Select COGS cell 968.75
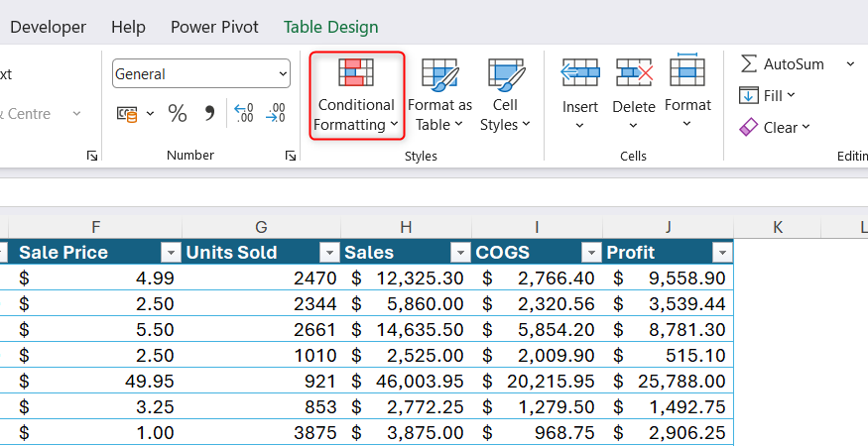 pos(537,433)
